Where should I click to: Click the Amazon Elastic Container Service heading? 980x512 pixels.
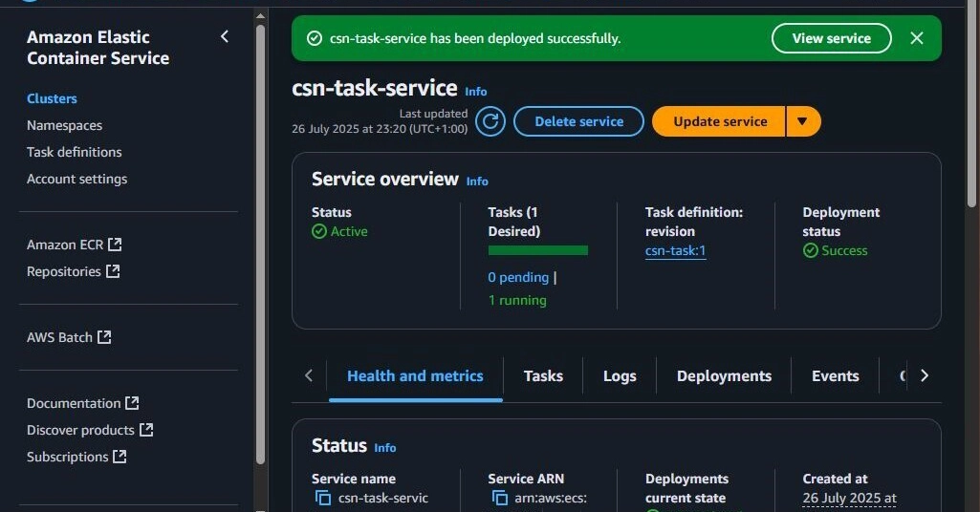(x=98, y=48)
